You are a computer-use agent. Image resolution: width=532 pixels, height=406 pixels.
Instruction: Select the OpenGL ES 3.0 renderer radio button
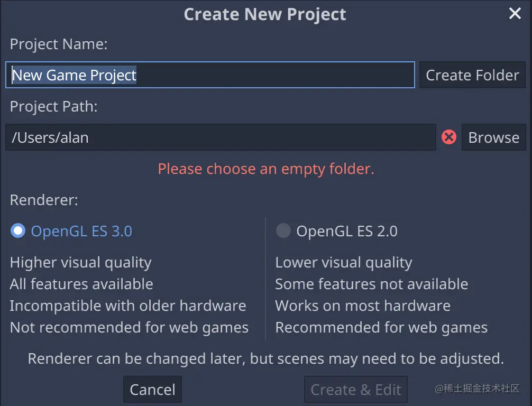18,231
